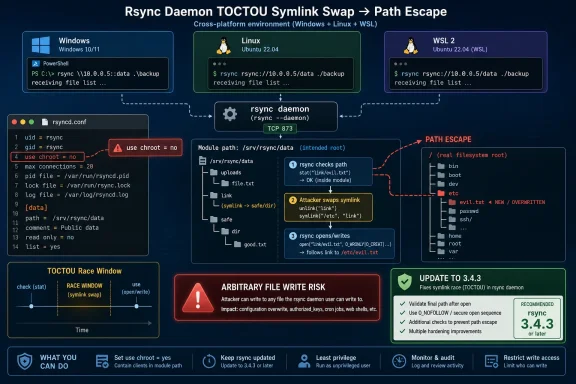
Task: Click step 1 rsync checks path box
Action: pyautogui.click(x=328, y=172)
